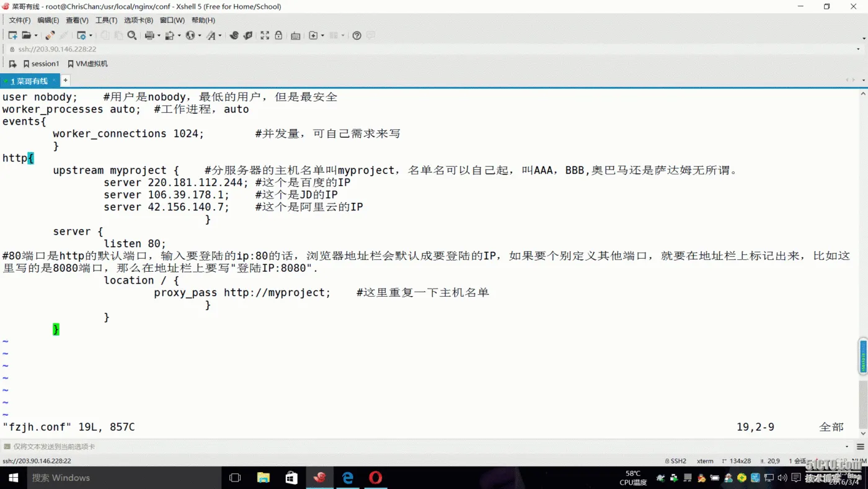
Task: Open the Task View taskbar icon
Action: pyautogui.click(x=235, y=478)
